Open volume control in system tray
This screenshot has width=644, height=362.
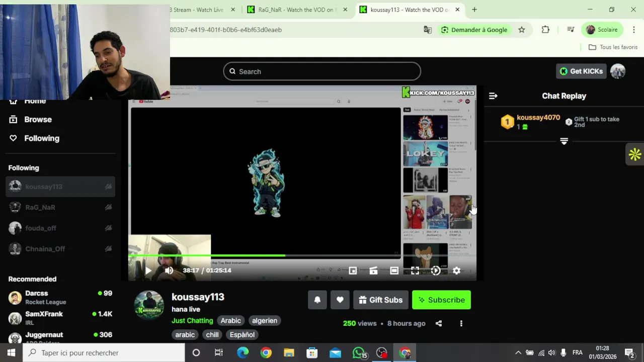click(552, 353)
